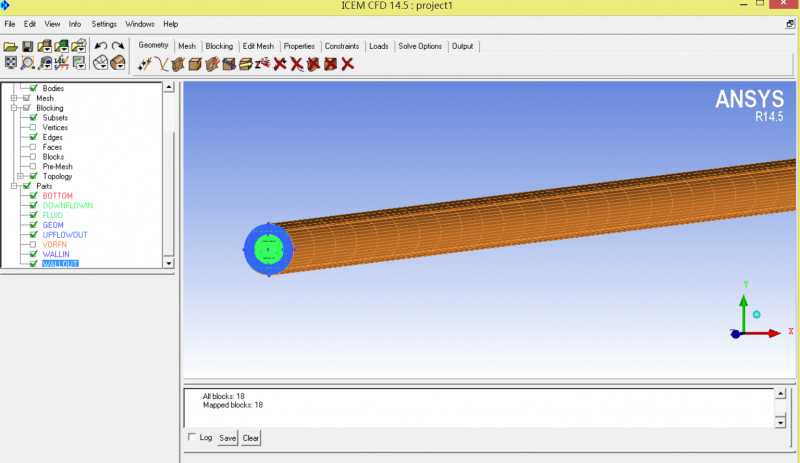The image size is (800, 463).
Task: Select the WALLOUT part in tree
Action: (x=60, y=264)
